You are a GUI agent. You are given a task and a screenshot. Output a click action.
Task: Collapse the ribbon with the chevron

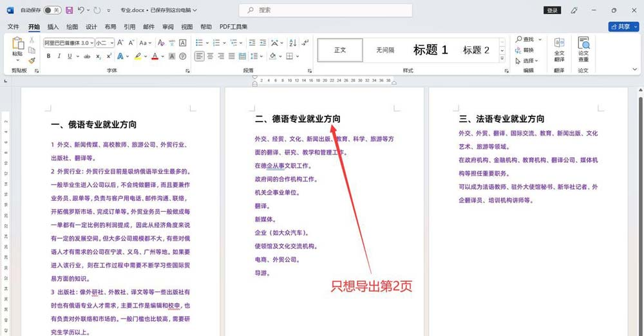634,70
